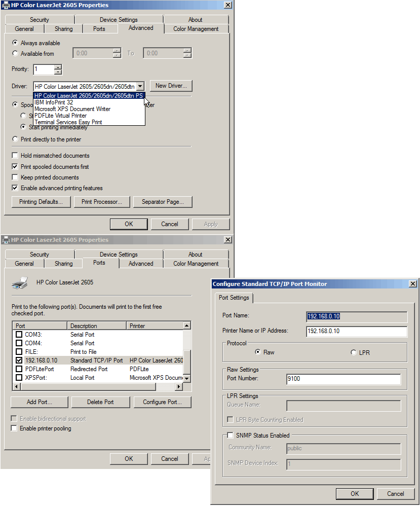Select the LPR protocol radio button
Screen dimensions: 420x507
coord(354,352)
